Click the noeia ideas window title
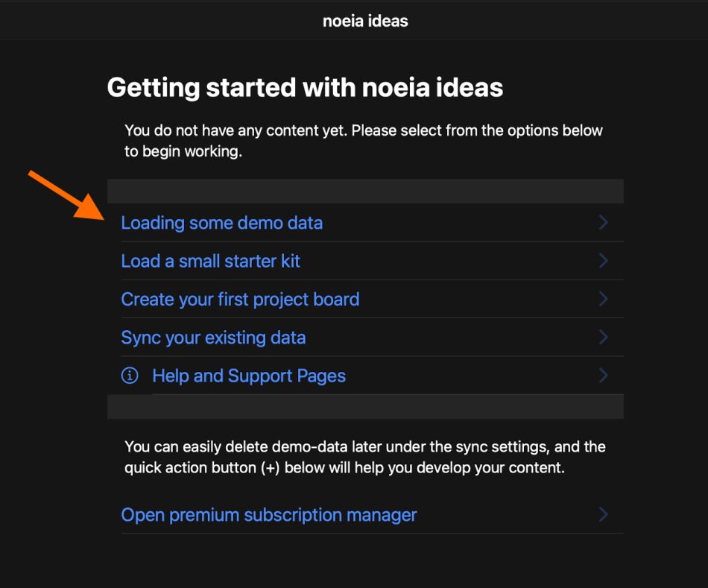This screenshot has height=588, width=708. pyautogui.click(x=365, y=21)
